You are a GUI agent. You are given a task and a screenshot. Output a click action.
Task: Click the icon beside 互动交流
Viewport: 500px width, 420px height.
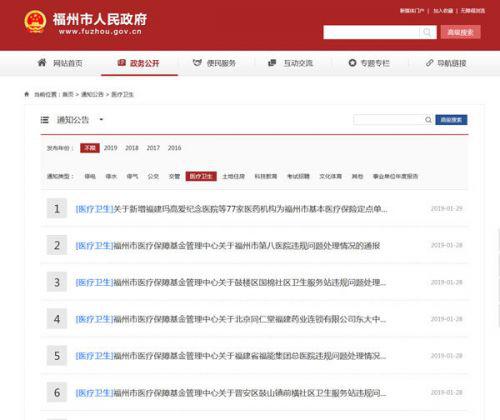click(272, 63)
